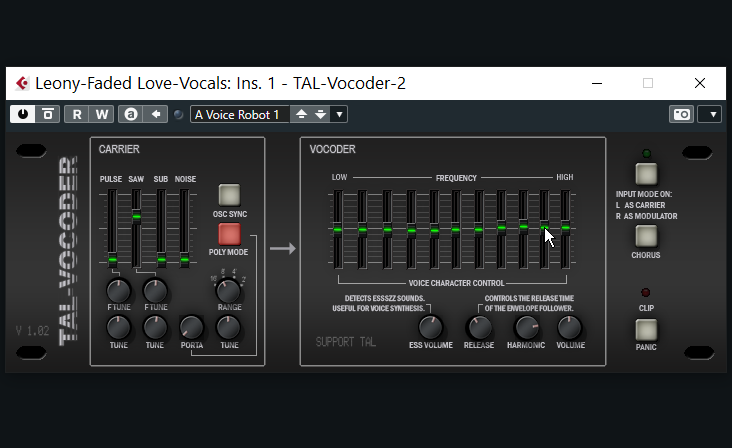This screenshot has width=732, height=448.
Task: Toggle the OSC SYNC button
Action: [x=229, y=195]
